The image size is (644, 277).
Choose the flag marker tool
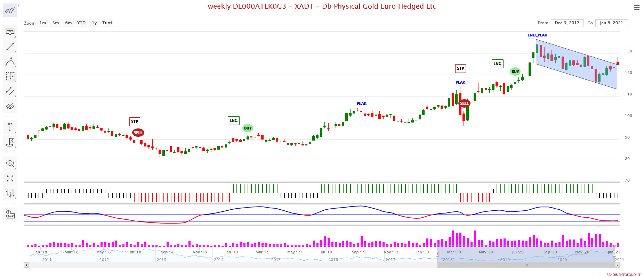(x=10, y=142)
